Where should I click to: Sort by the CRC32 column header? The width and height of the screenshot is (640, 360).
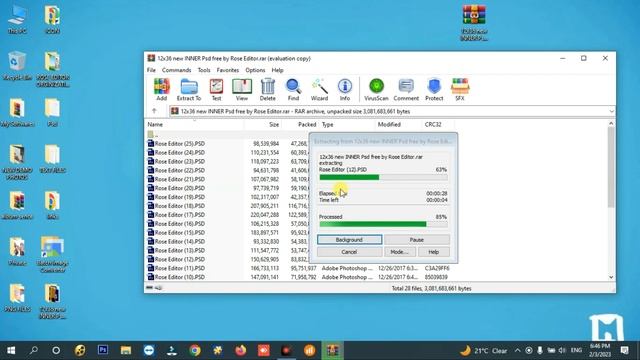coord(438,124)
